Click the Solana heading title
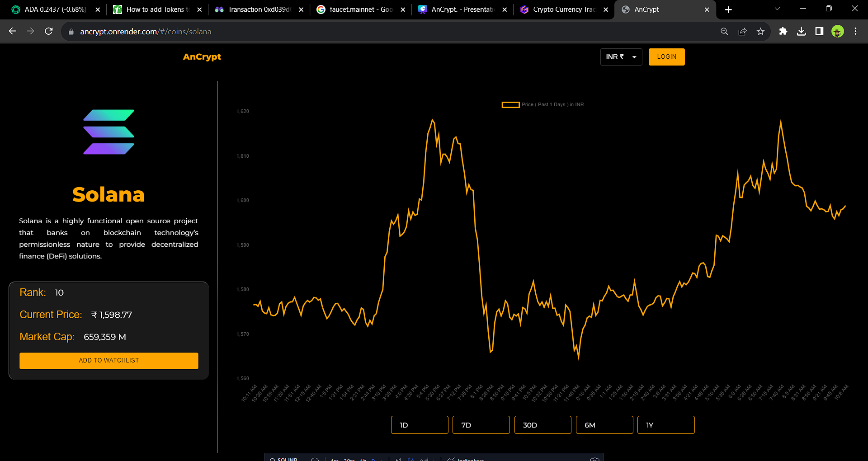 coord(108,195)
